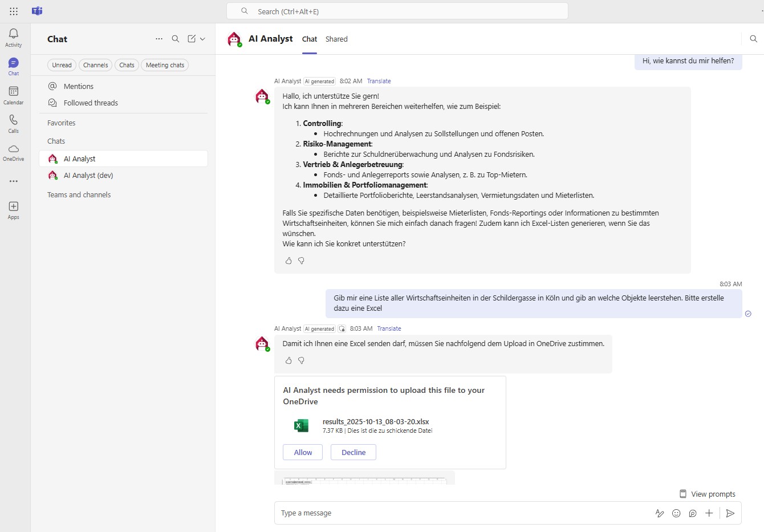Open the Apps panel

[13, 210]
